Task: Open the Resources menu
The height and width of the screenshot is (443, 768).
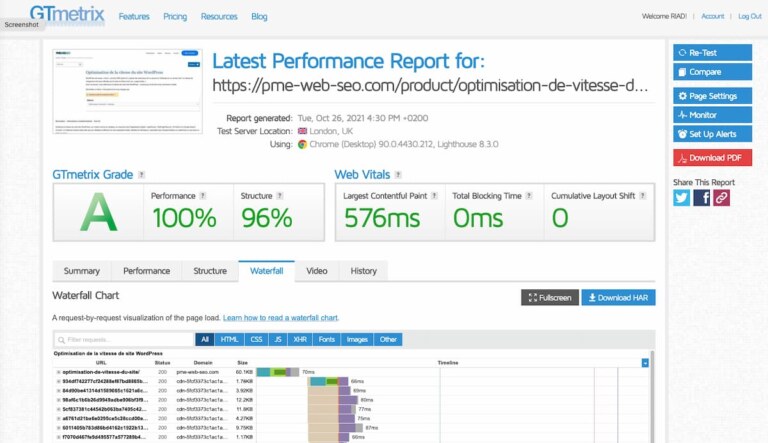Action: (x=219, y=16)
